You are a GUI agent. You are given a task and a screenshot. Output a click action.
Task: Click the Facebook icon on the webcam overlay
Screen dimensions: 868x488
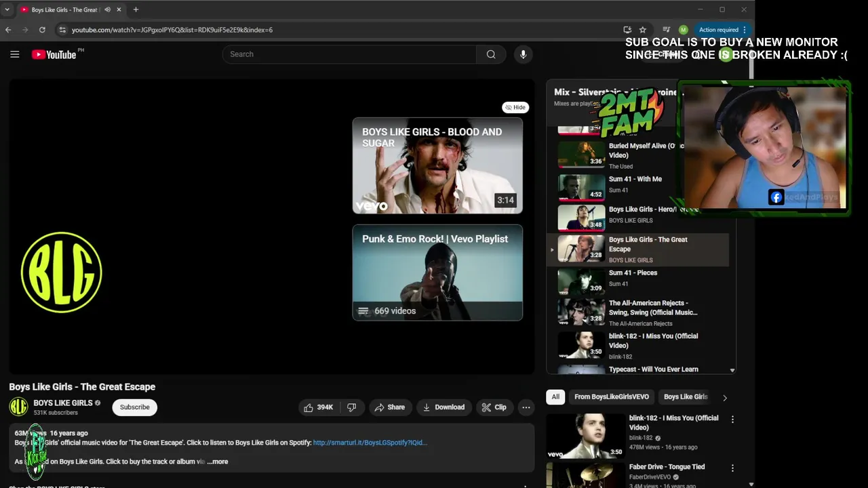tap(776, 197)
